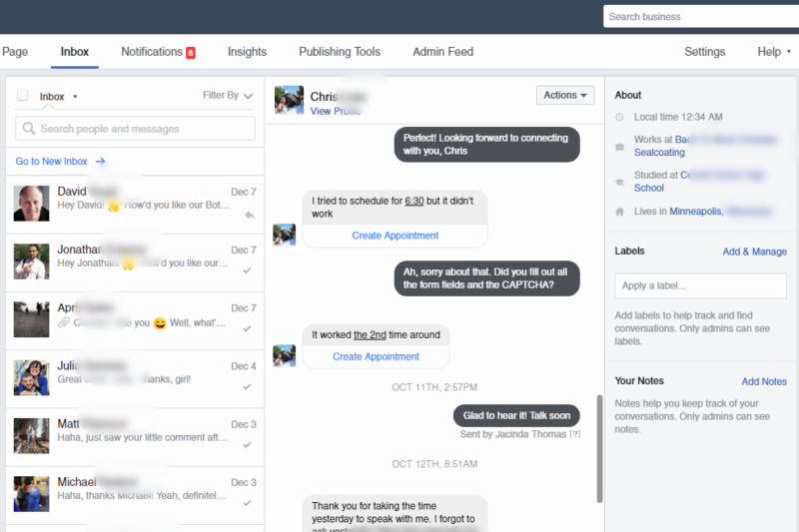Screen dimensions: 799x532
Task: Click the Add & Manage labels link
Action: click(754, 252)
